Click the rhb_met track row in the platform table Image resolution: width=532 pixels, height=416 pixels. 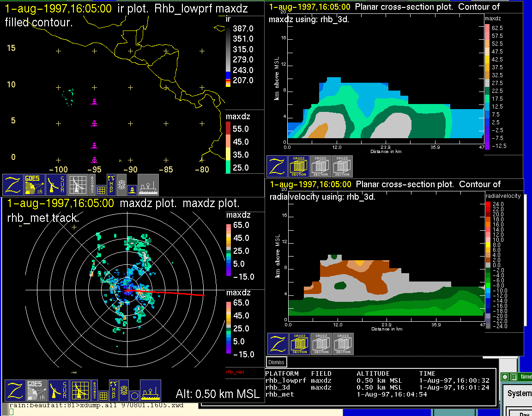(279, 394)
